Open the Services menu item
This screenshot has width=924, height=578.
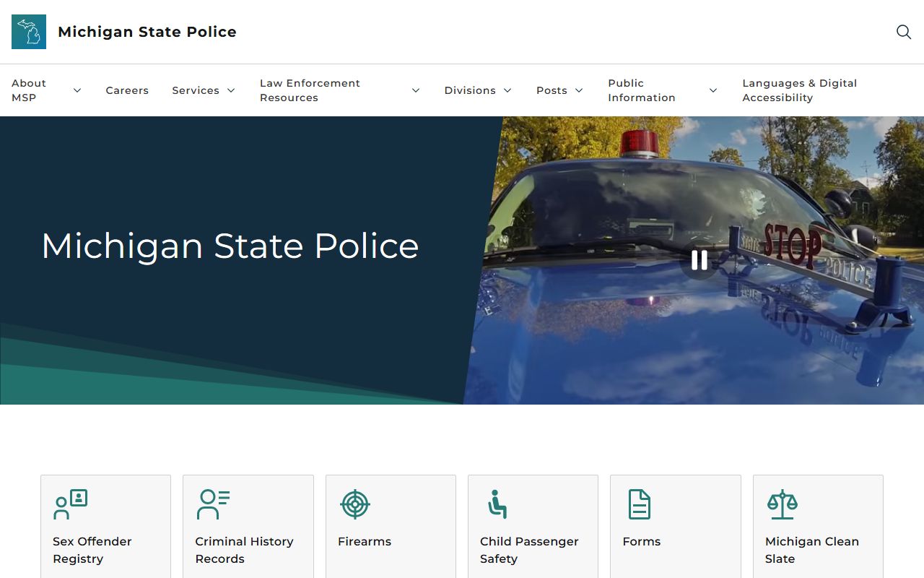click(x=196, y=90)
